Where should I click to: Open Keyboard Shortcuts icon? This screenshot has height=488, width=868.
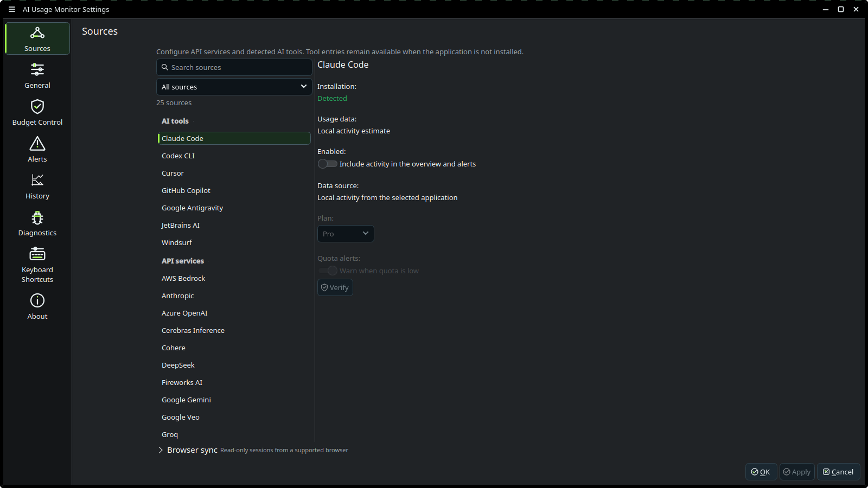(37, 254)
